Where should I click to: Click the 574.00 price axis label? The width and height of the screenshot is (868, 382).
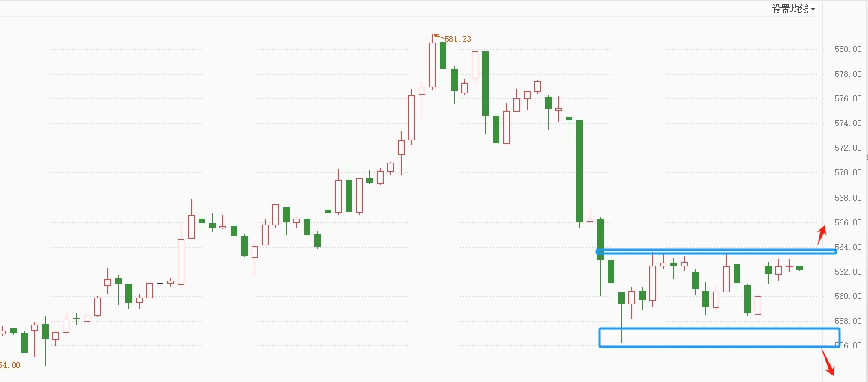pos(848,123)
